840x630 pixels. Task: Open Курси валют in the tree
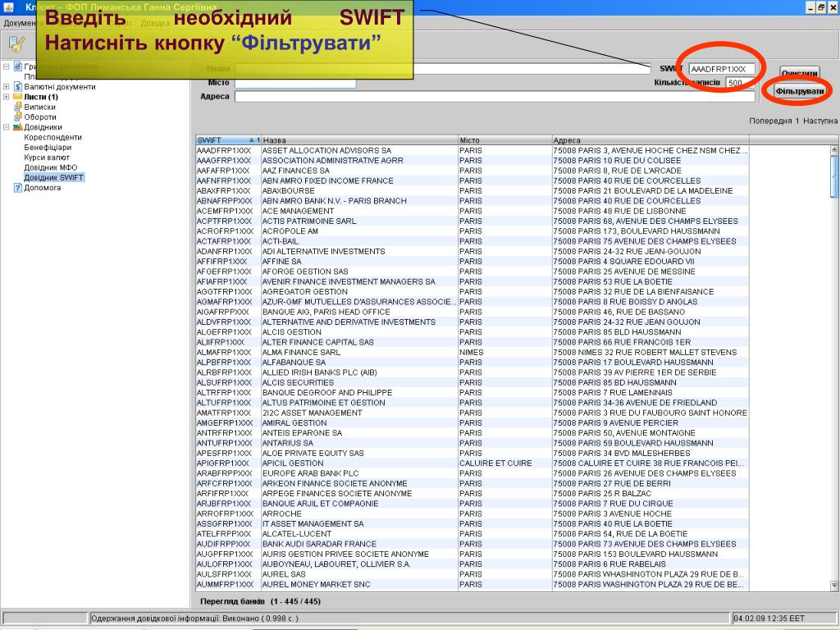coord(46,157)
